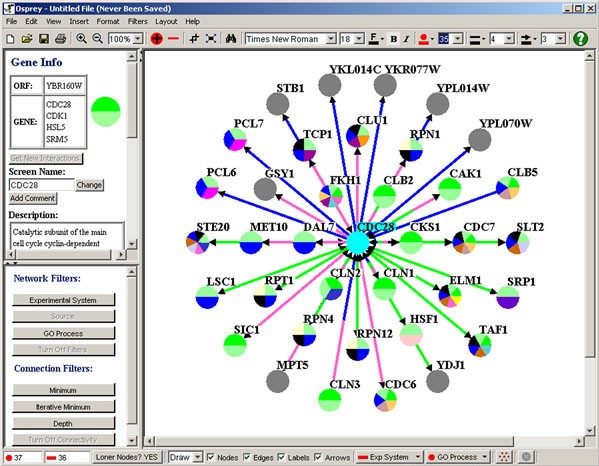Open the Insert menu
The width and height of the screenshot is (599, 466).
click(x=79, y=21)
